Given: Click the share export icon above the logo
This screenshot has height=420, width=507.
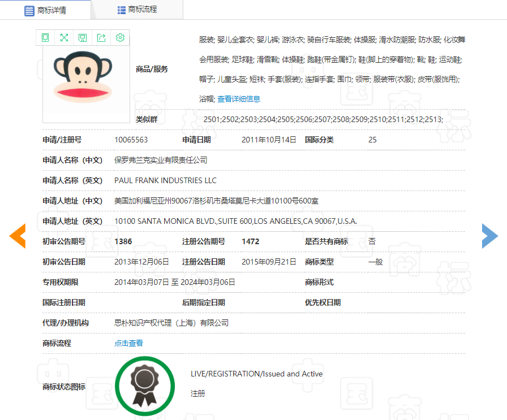Looking at the screenshot, I should click(101, 38).
